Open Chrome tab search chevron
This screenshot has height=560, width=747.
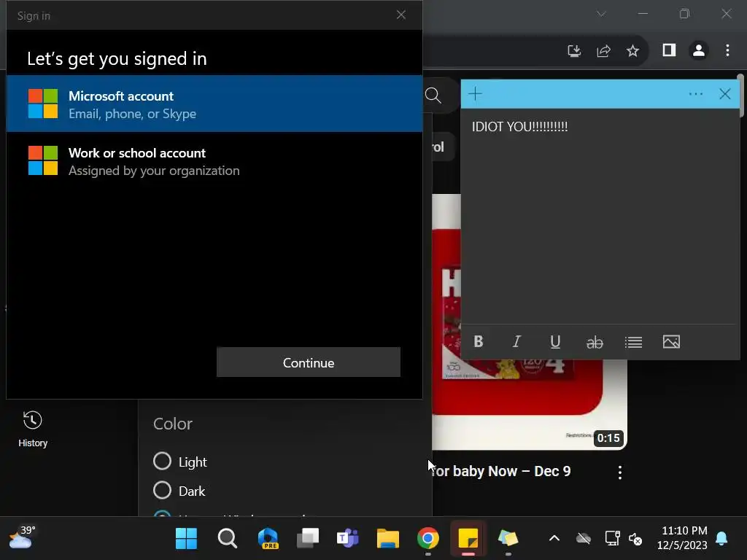601,14
